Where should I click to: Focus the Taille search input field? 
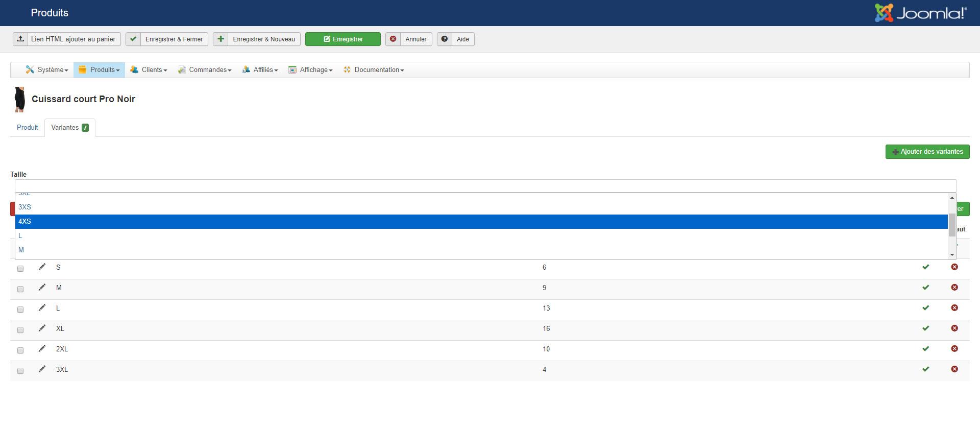[485, 186]
